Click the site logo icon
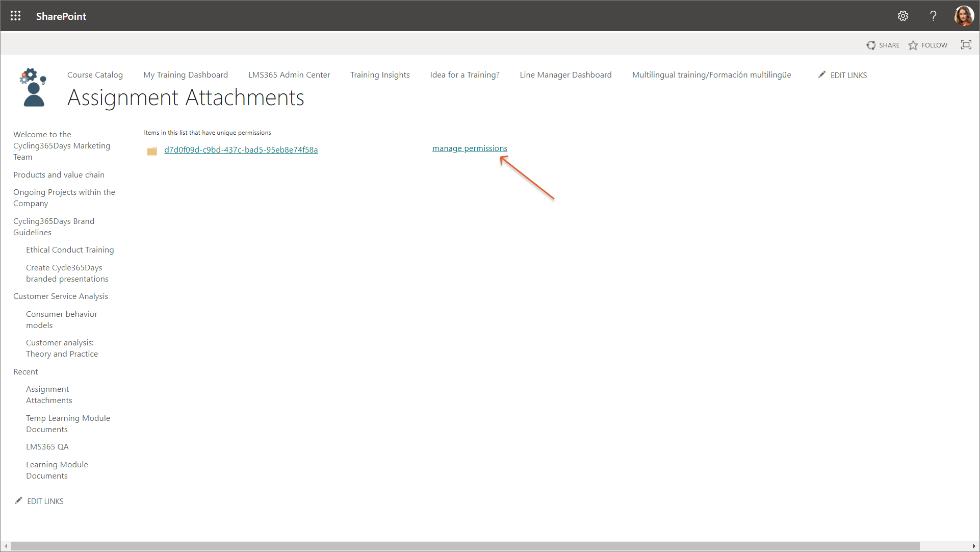 click(x=33, y=88)
